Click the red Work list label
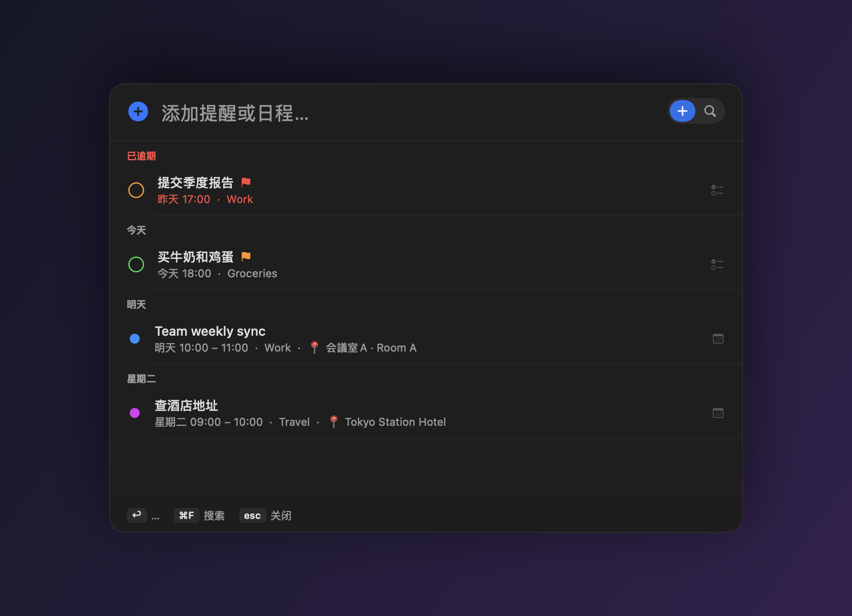Screen dimensions: 852x616 point(240,199)
